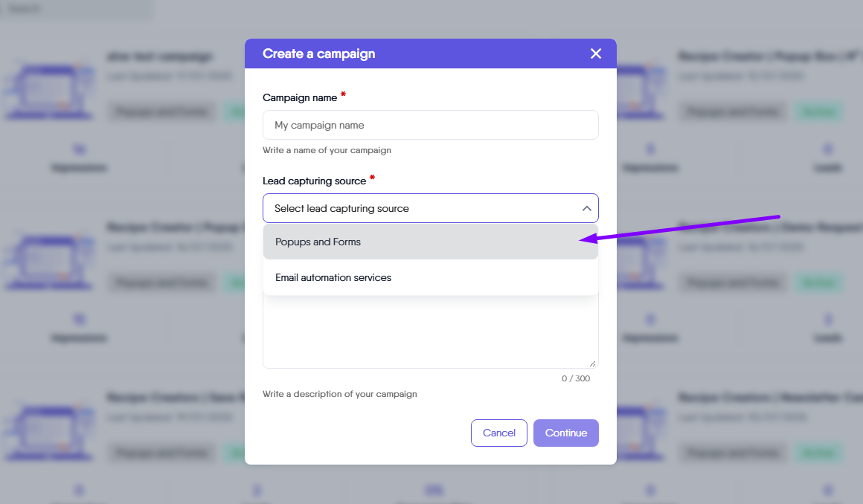Close the Create a campaign dialog
The image size is (863, 504).
(x=595, y=54)
